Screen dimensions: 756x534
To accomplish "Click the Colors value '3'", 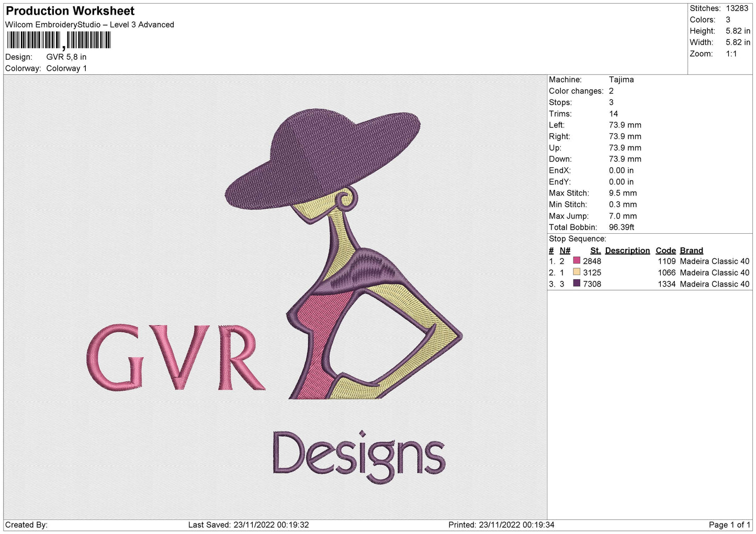I will (x=728, y=20).
